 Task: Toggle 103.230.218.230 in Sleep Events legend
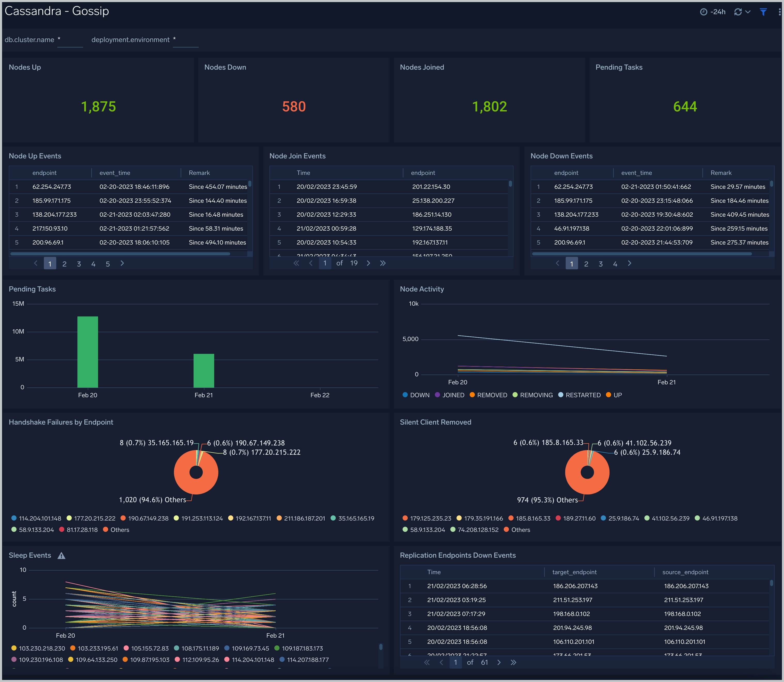(38, 648)
